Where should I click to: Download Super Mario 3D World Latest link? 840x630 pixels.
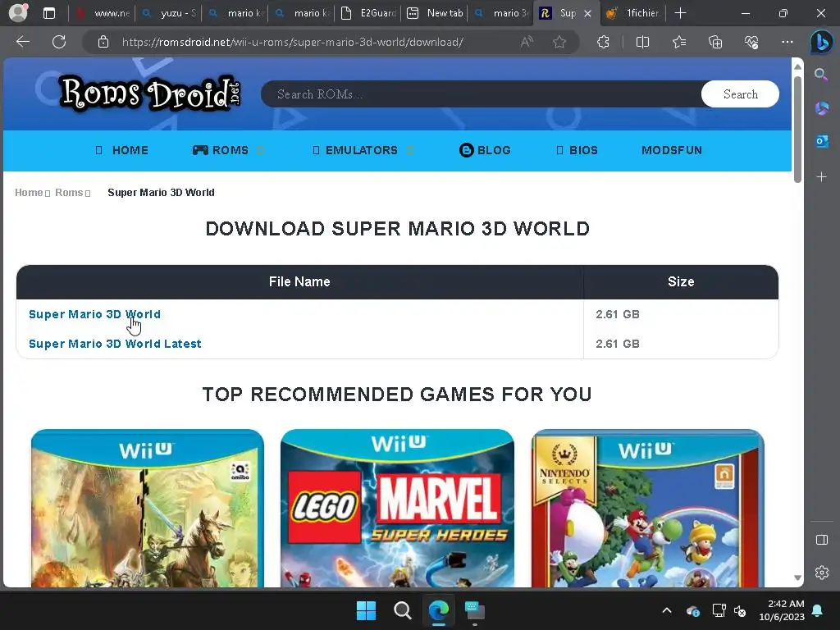pyautogui.click(x=115, y=344)
